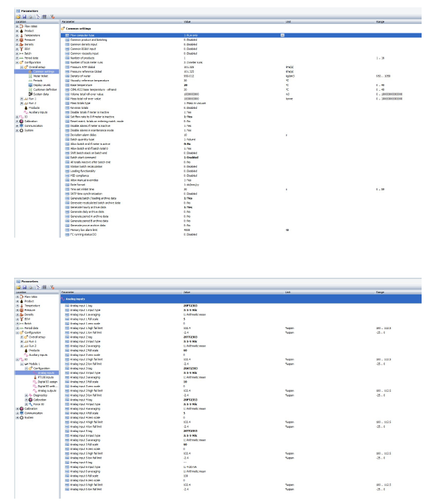Select the Density of water parameter row
Image resolution: width=447 pixels, height=504 pixels.
point(241,76)
